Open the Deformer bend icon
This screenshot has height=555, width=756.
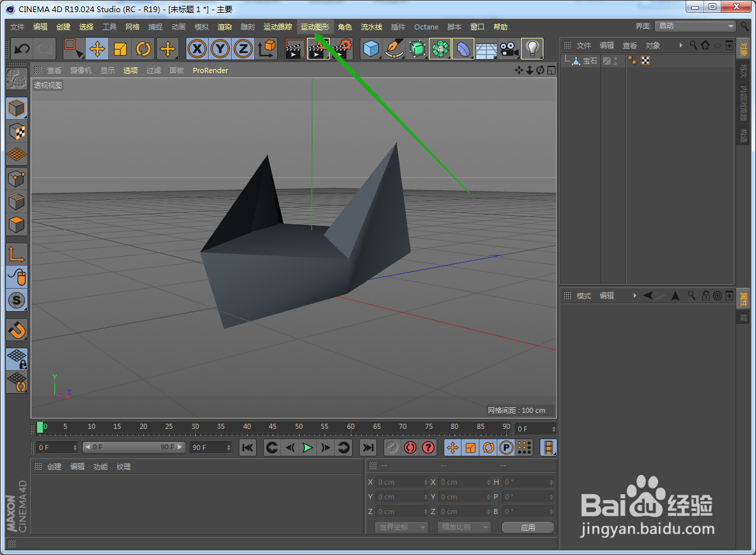pyautogui.click(x=463, y=49)
